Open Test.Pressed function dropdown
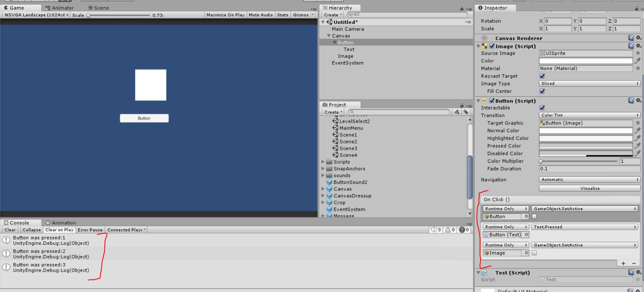This screenshot has height=292, width=644. coord(585,227)
